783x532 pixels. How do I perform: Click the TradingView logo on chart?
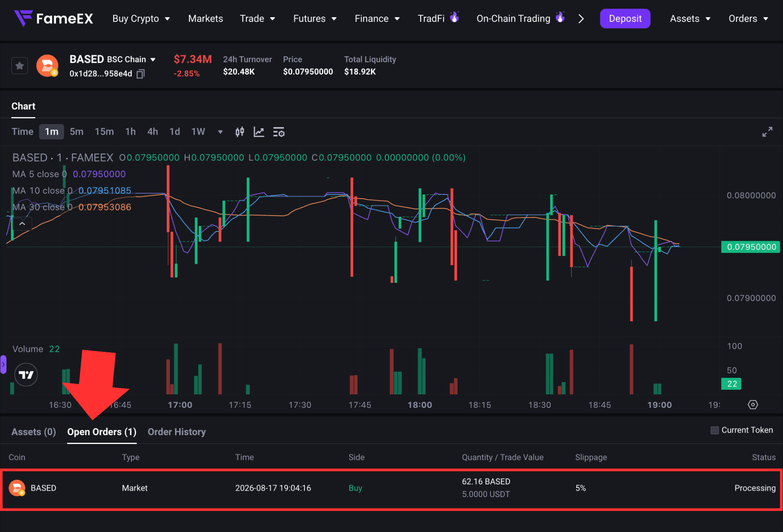[x=26, y=375]
